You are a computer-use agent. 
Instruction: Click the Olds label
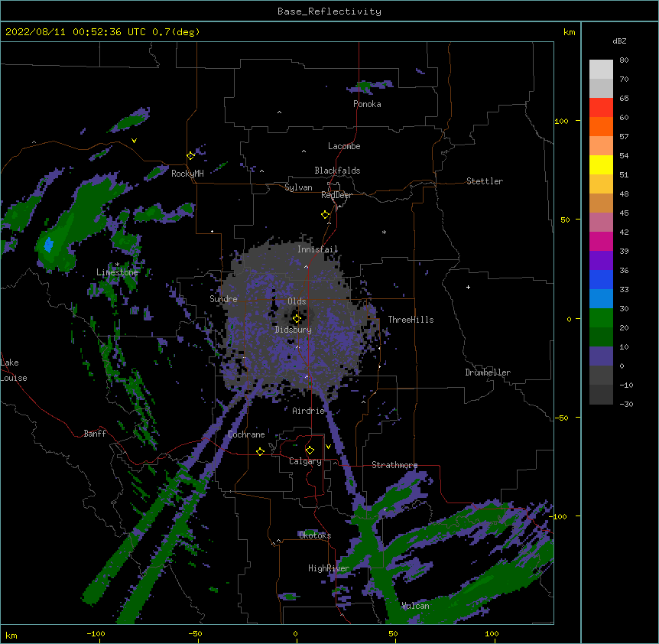point(297,301)
